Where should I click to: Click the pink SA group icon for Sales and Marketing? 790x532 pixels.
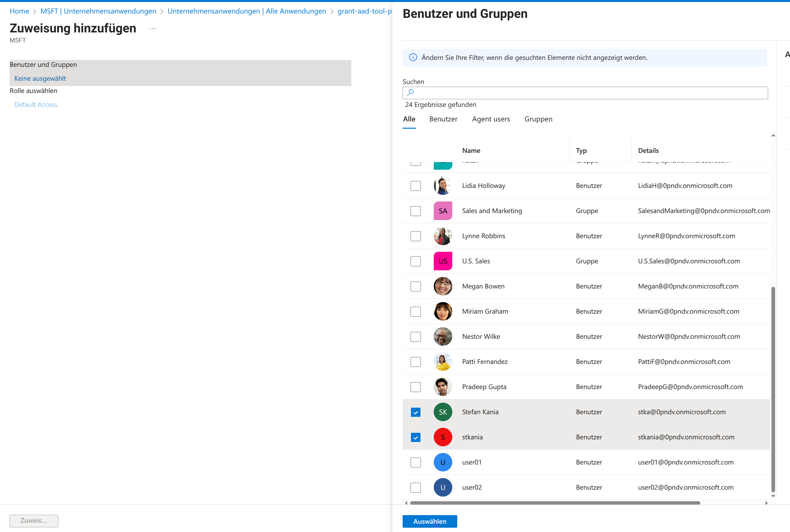(x=443, y=211)
